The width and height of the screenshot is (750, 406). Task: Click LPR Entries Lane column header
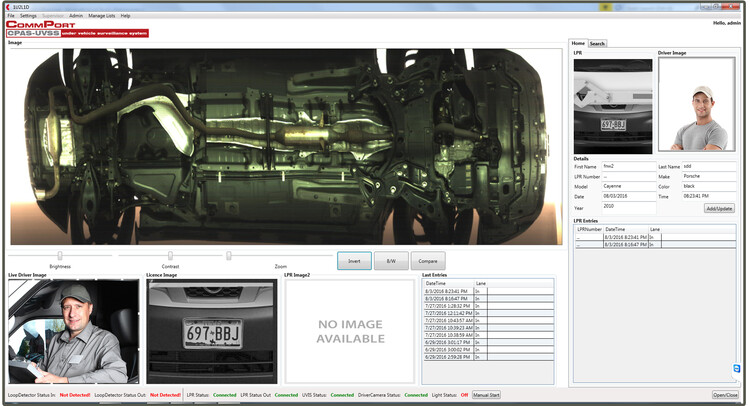(x=655, y=230)
